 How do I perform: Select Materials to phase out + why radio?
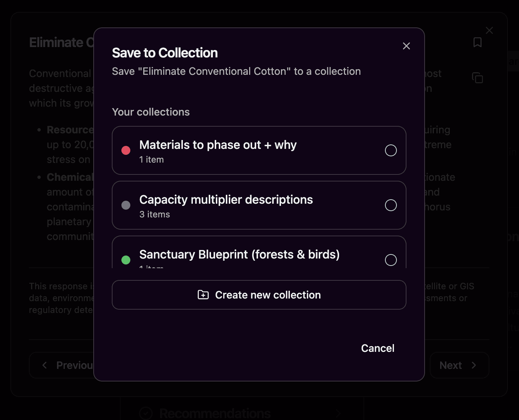coord(391,150)
